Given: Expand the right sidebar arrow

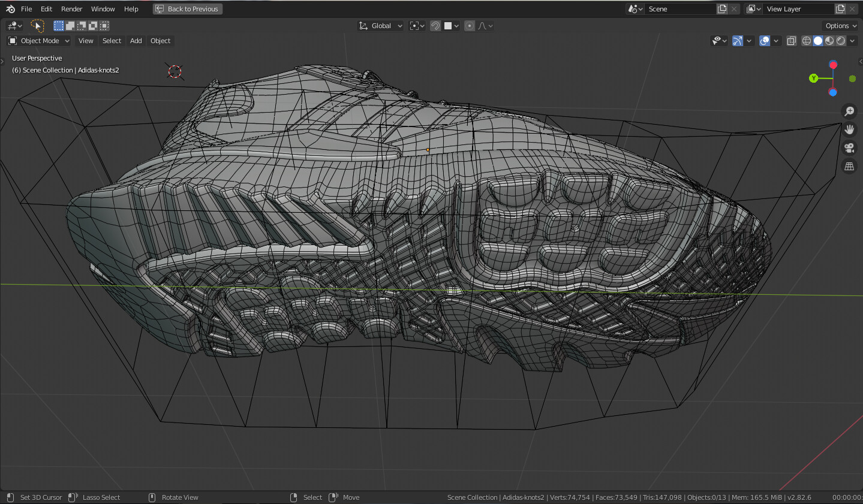Looking at the screenshot, I should click(x=860, y=61).
